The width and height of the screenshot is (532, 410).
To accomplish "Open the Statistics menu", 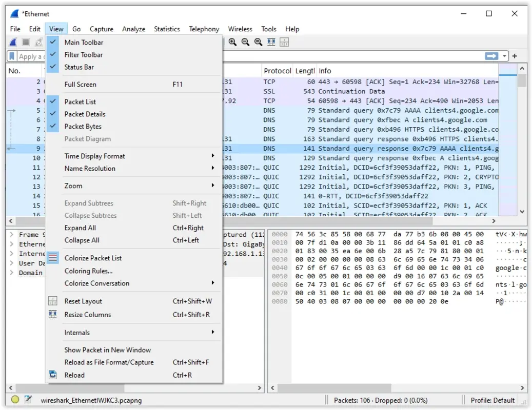I will 167,29.
